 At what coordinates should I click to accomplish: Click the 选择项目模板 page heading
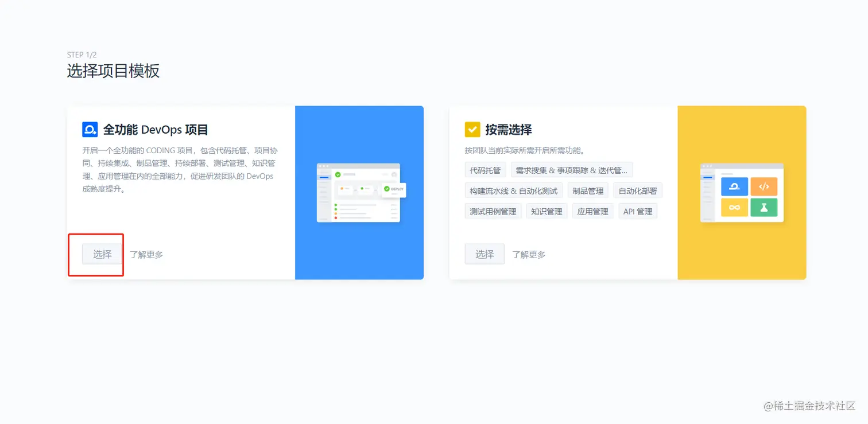tap(113, 71)
